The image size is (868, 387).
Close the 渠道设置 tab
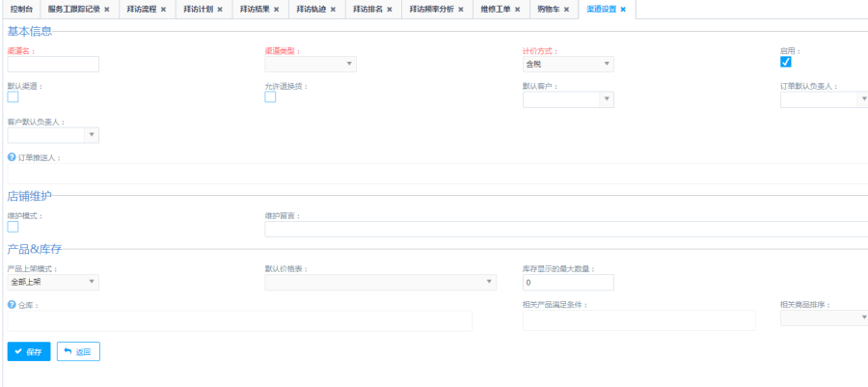click(x=623, y=10)
